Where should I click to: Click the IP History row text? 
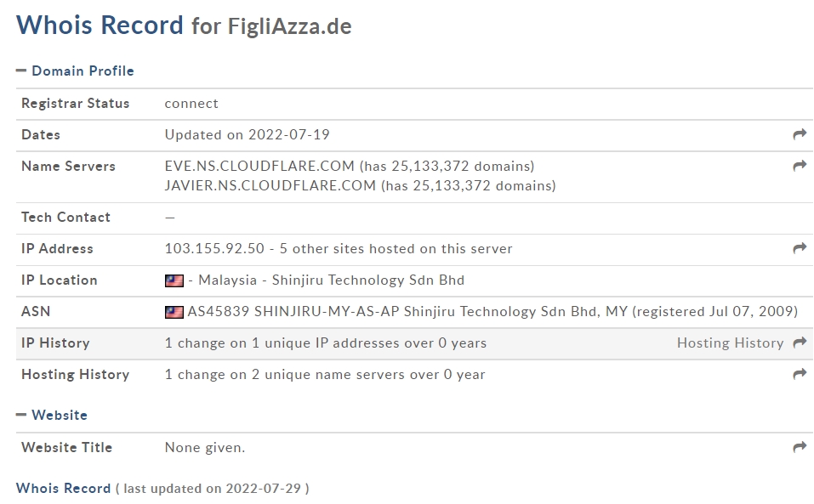326,343
